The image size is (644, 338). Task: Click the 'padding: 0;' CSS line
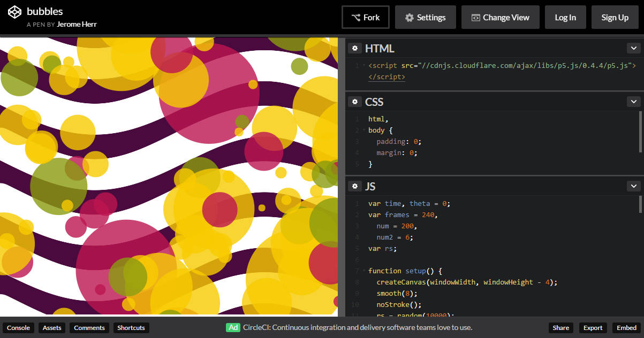point(399,142)
